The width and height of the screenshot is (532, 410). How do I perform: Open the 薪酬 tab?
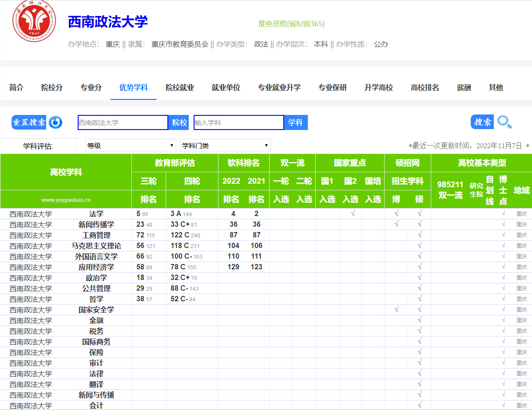pyautogui.click(x=464, y=87)
